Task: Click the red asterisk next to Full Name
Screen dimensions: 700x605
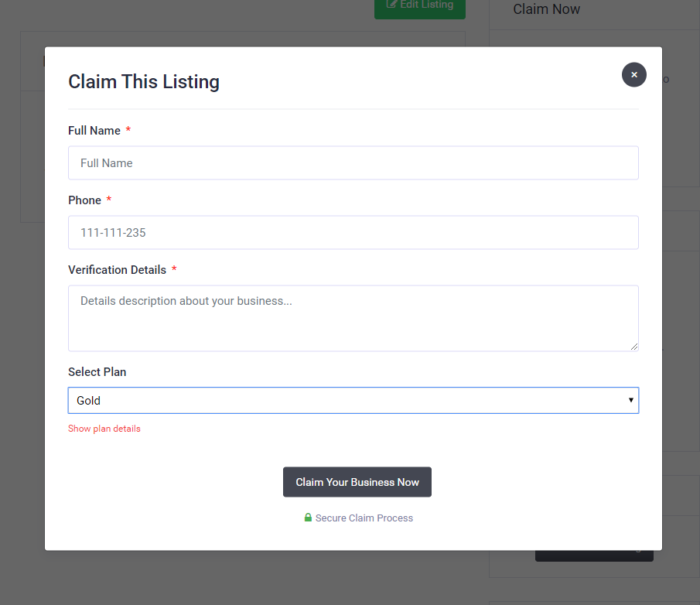Action: 128,131
